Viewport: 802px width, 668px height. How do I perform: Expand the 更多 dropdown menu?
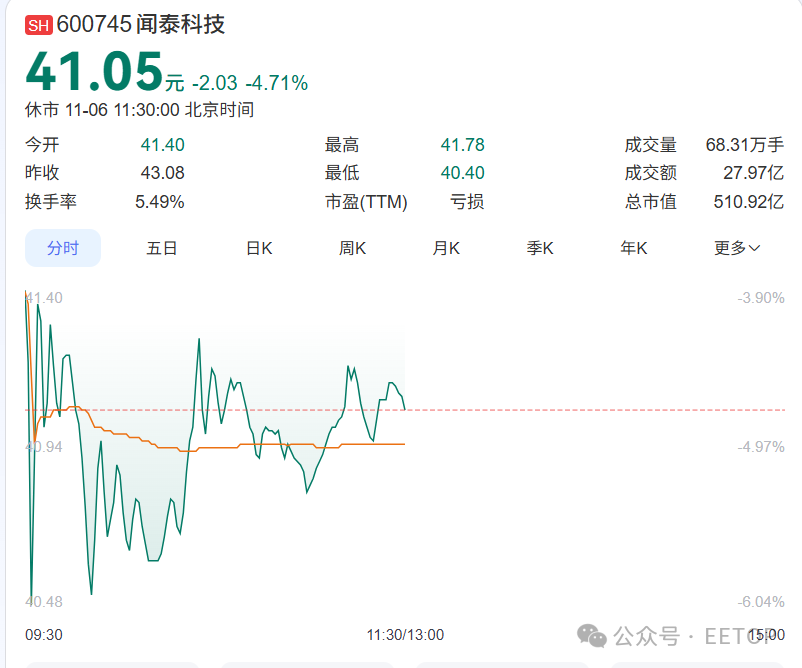(x=737, y=248)
